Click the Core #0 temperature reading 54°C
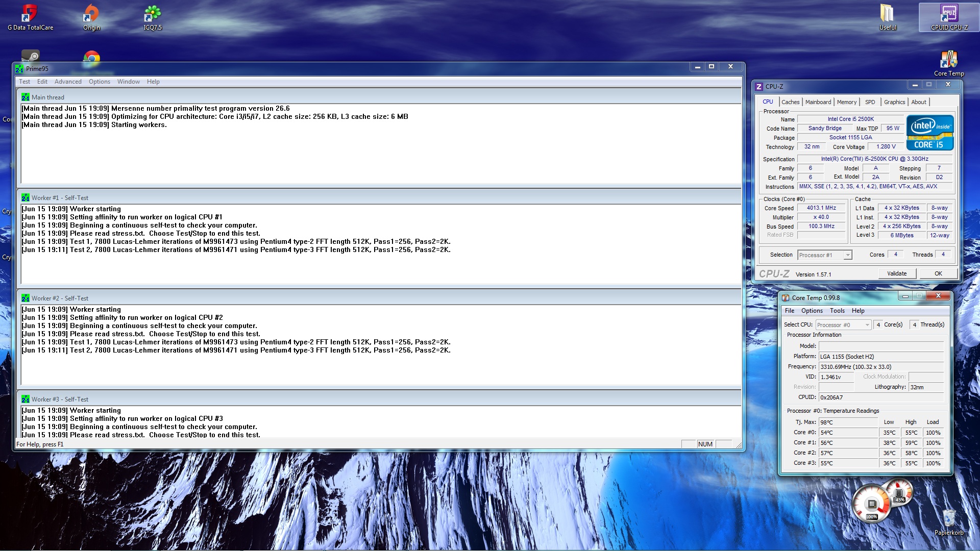The height and width of the screenshot is (551, 980). [x=848, y=433]
